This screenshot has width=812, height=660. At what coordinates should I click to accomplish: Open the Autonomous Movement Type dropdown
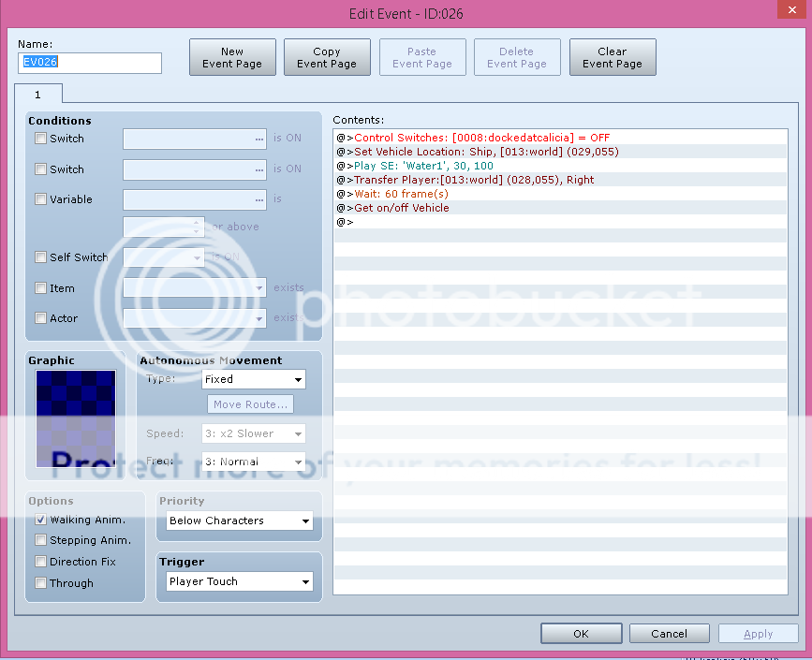tap(254, 379)
